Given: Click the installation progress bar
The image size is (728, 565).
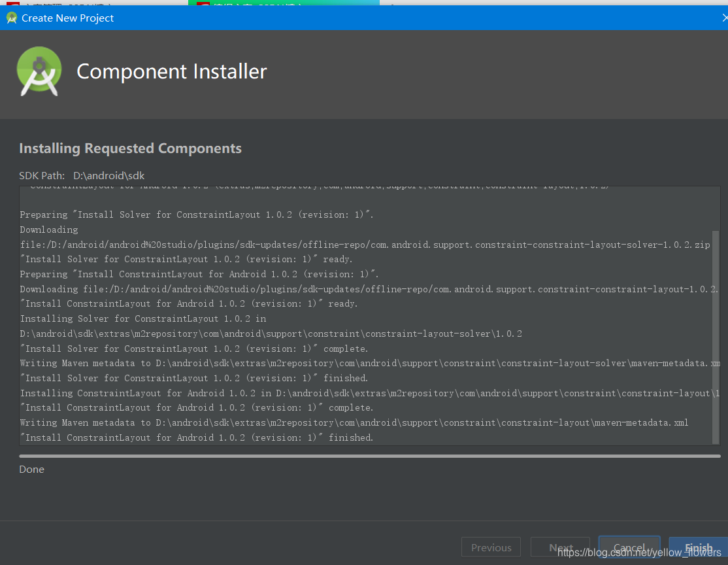Looking at the screenshot, I should 370,456.
